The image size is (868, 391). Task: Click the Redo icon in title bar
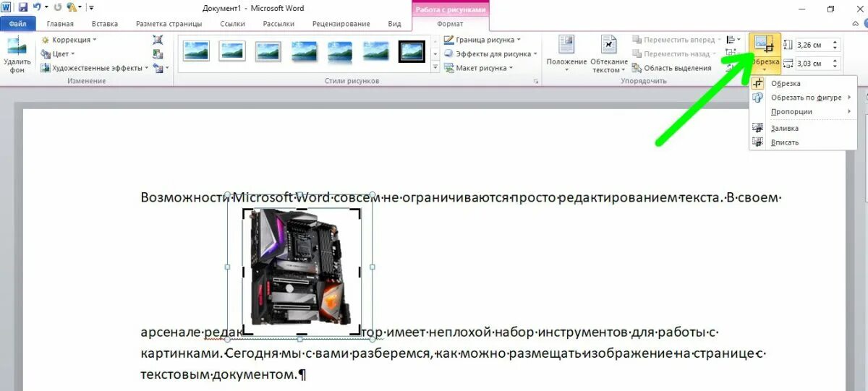(58, 7)
